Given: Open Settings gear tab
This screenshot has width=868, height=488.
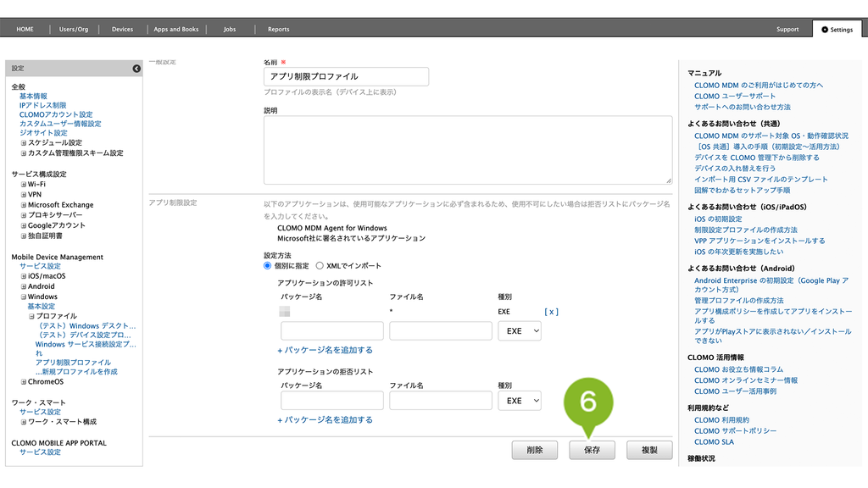Looking at the screenshot, I should pos(837,30).
